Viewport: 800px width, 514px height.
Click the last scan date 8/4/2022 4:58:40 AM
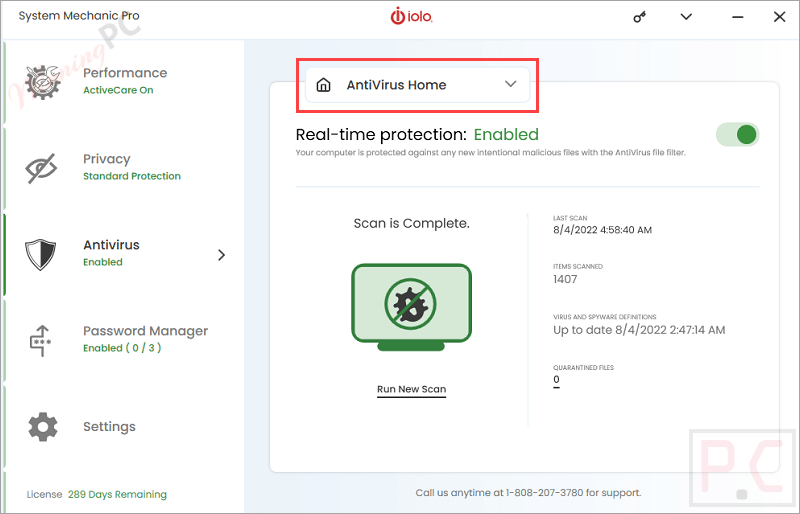[603, 230]
